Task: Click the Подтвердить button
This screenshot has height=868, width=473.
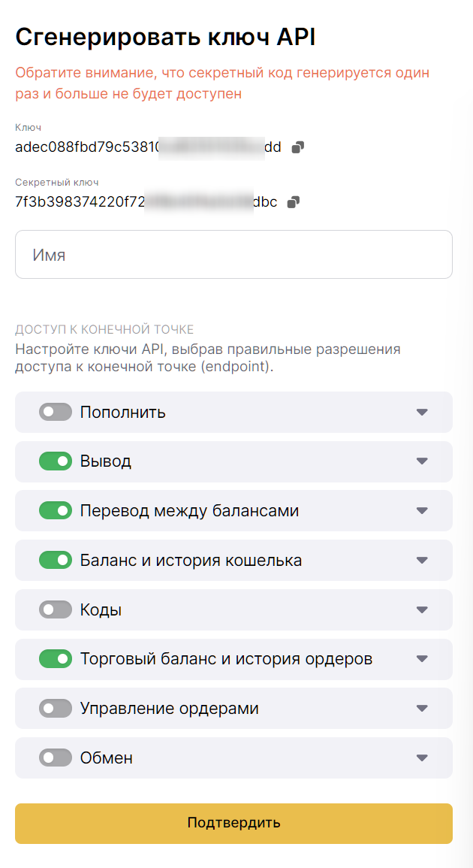Action: pyautogui.click(x=233, y=823)
